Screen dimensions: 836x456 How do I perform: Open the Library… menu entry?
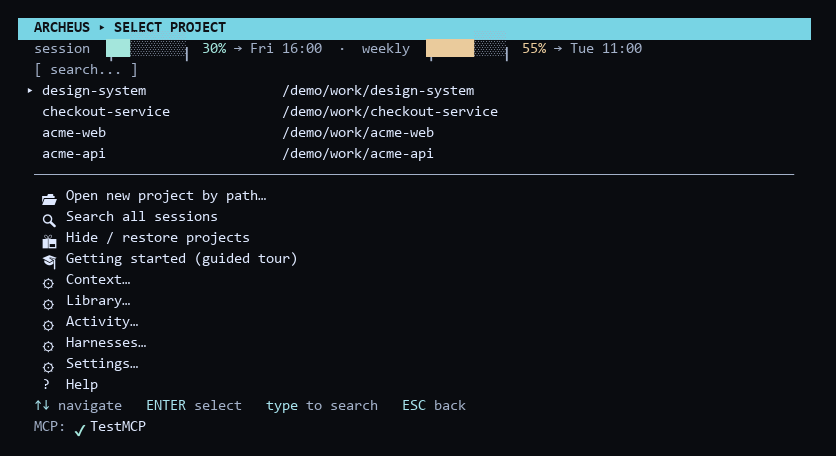coord(98,301)
